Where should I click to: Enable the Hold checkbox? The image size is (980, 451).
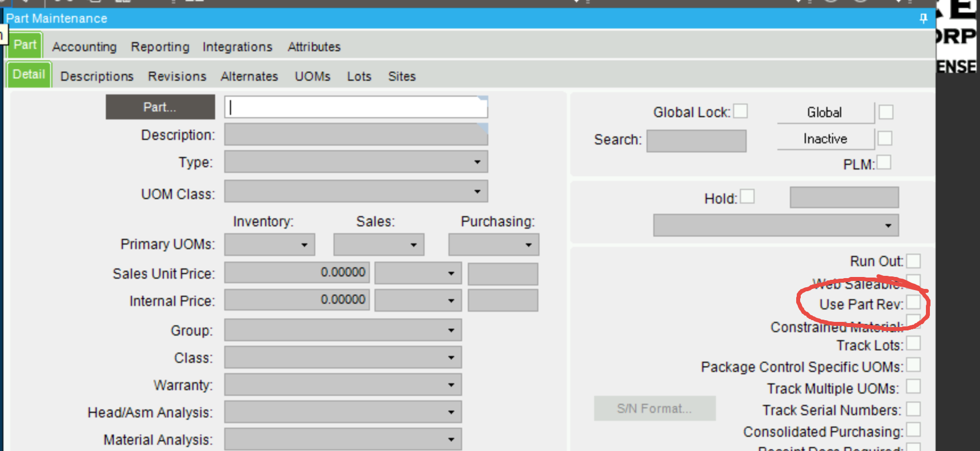click(747, 197)
